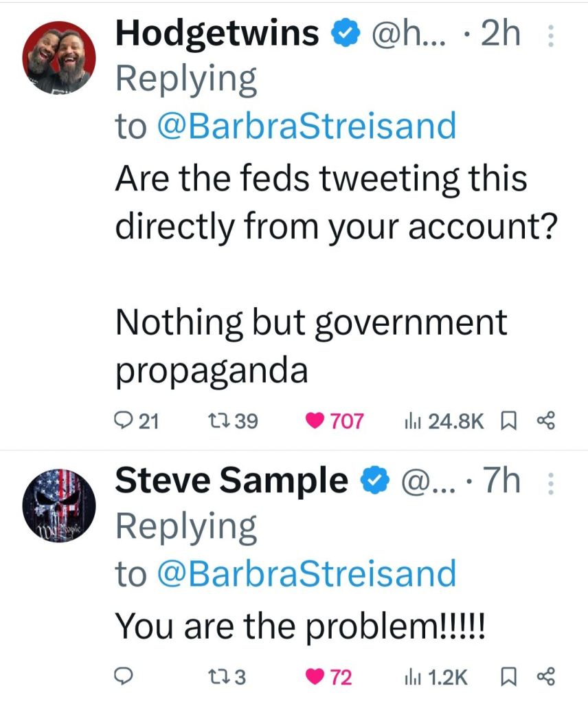Open the Steve Sample display name
Screen dimensions: 588x704
(231, 481)
